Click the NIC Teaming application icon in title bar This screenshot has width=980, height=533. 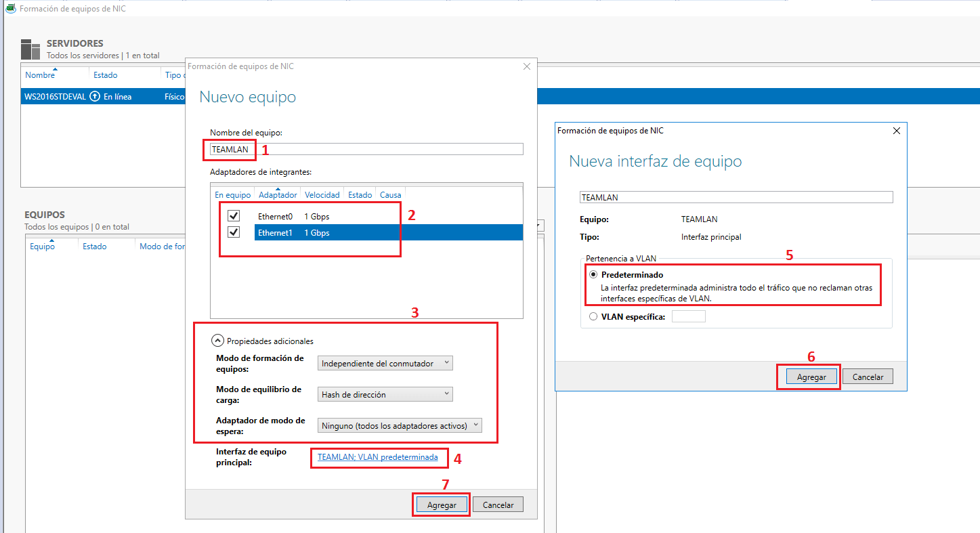8,9
